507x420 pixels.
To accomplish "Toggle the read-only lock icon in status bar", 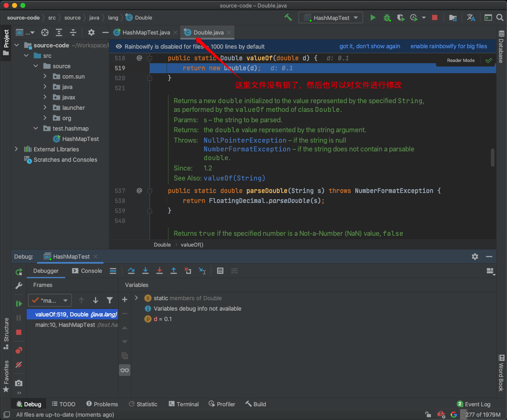I will tap(428, 415).
